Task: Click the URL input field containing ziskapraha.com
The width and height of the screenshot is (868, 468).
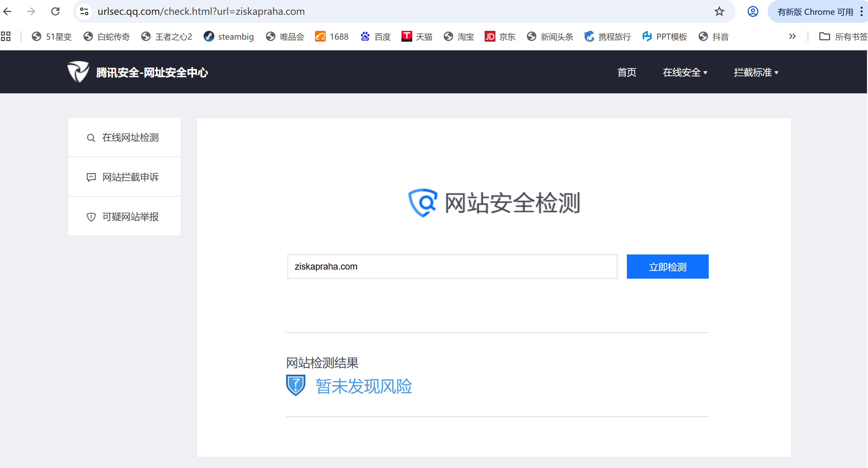Action: [x=452, y=266]
